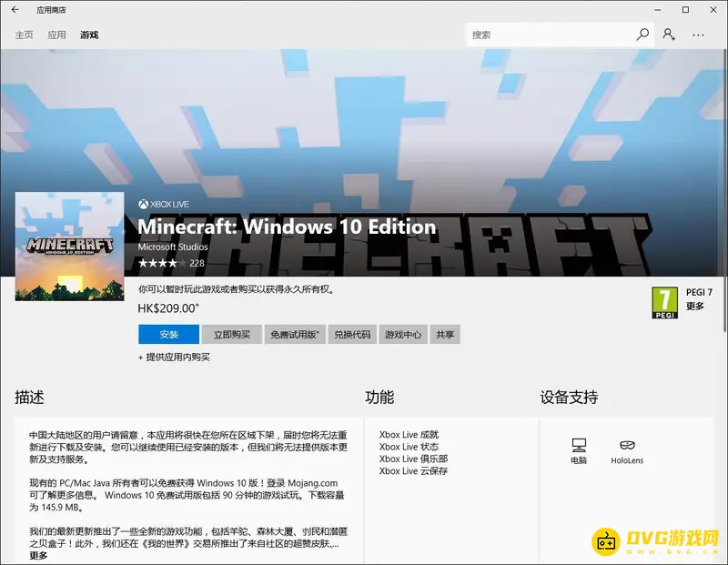
Task: Open the Microsoft Studios publisher link
Action: [x=173, y=247]
